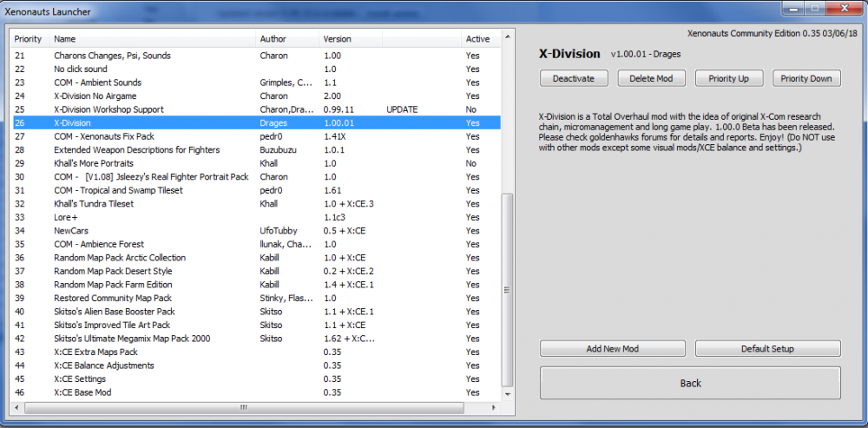Select 'Random Map Pack Arctic Collection' mod

click(256, 258)
